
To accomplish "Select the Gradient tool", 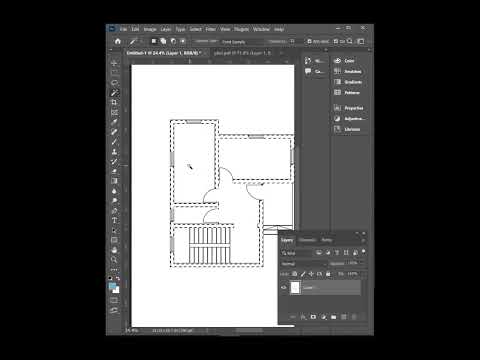I will (x=114, y=181).
